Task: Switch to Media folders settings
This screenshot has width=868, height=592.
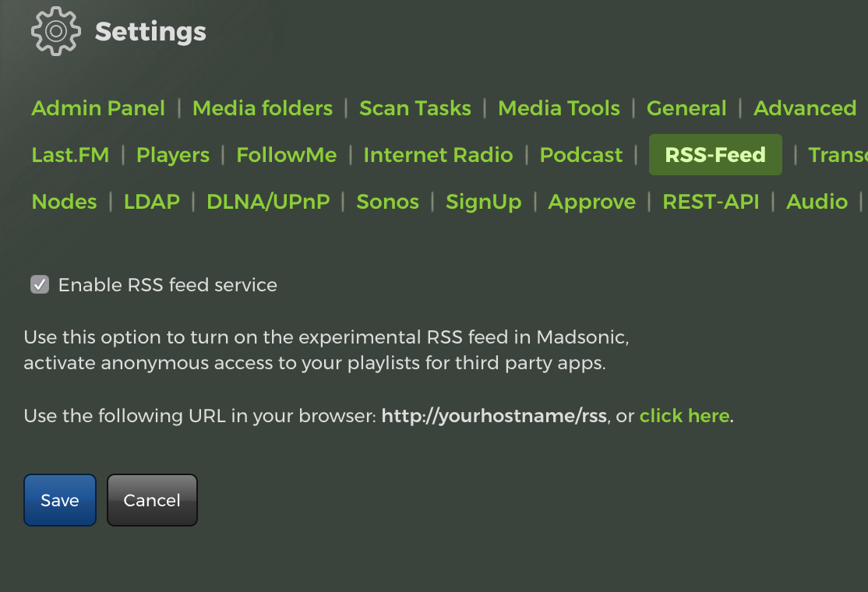Action: tap(263, 108)
